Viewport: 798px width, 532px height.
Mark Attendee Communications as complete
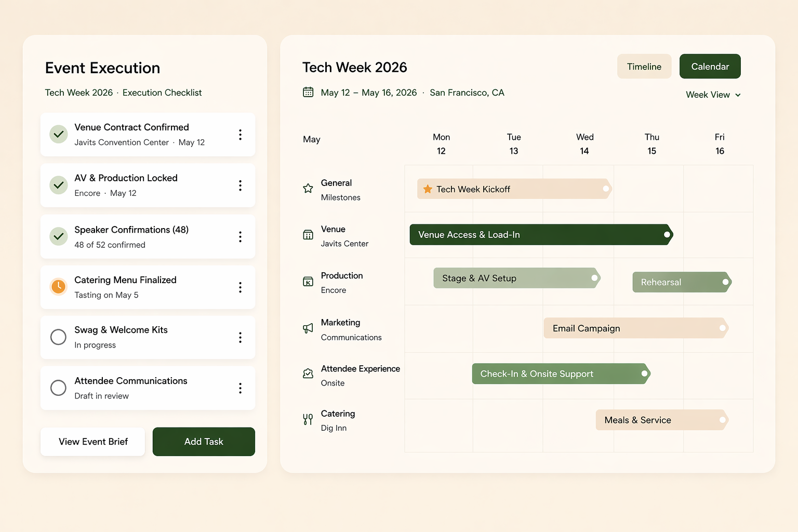pos(58,388)
